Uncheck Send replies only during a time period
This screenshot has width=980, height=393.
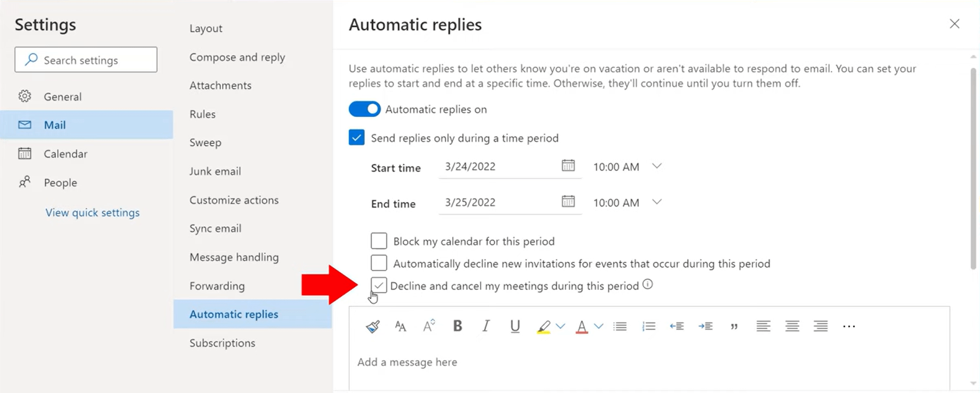[x=356, y=138]
